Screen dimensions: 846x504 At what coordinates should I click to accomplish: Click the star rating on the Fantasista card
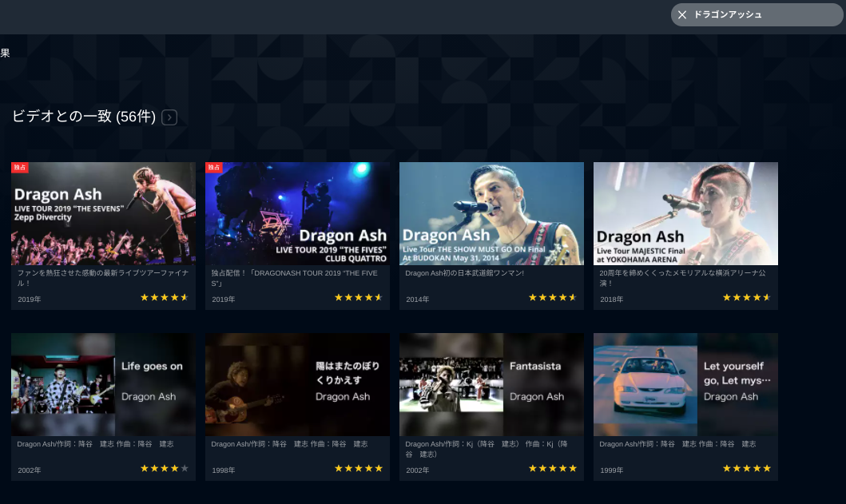(x=553, y=468)
